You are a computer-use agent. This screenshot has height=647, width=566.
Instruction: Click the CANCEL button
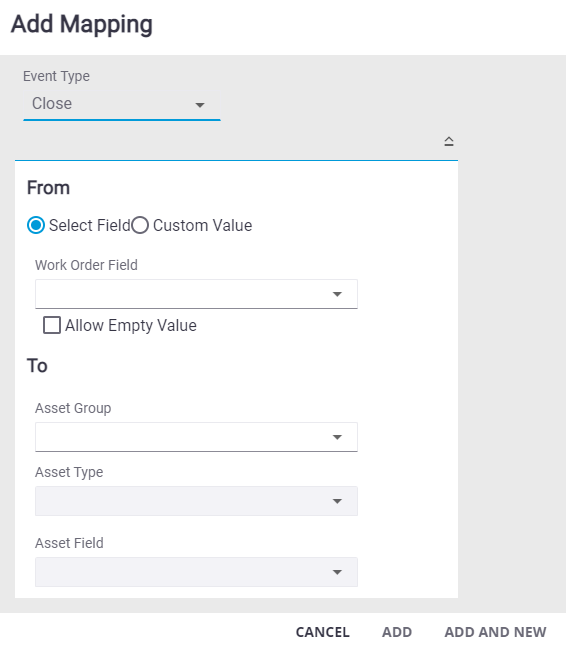323,632
